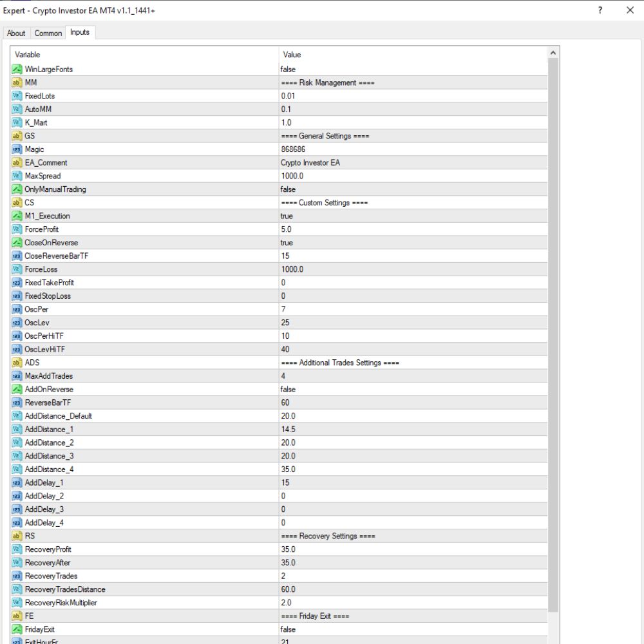This screenshot has width=644, height=644.
Task: Click the boolean icon beside WinLargeFonts
Action: pyautogui.click(x=17, y=69)
